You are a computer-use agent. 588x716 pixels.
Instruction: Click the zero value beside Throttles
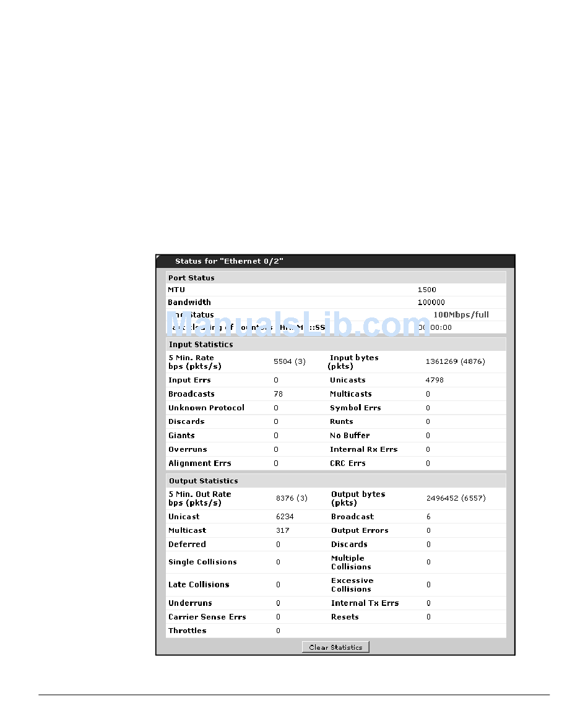(x=279, y=631)
